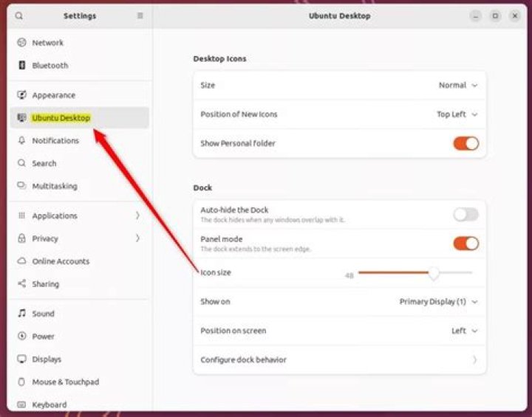This screenshot has height=417, width=532.
Task: Click the Search label in sidebar
Action: click(x=44, y=163)
